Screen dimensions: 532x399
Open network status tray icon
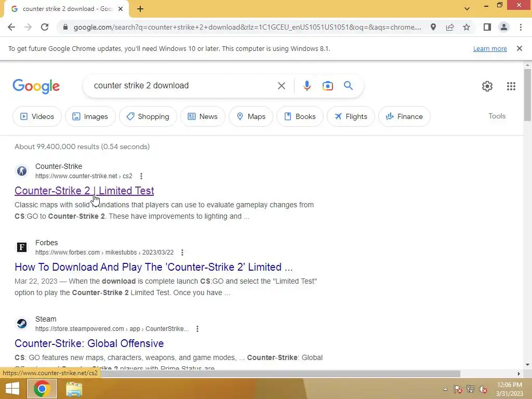click(x=471, y=389)
